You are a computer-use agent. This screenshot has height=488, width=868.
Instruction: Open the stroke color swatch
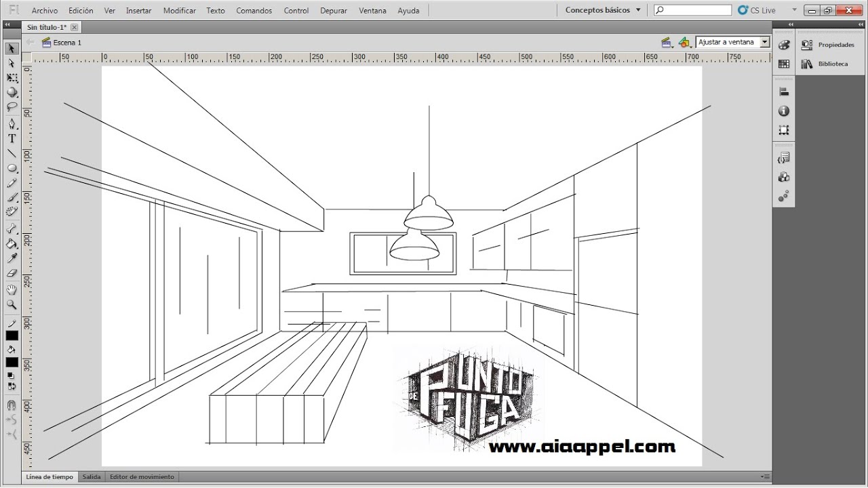point(12,335)
